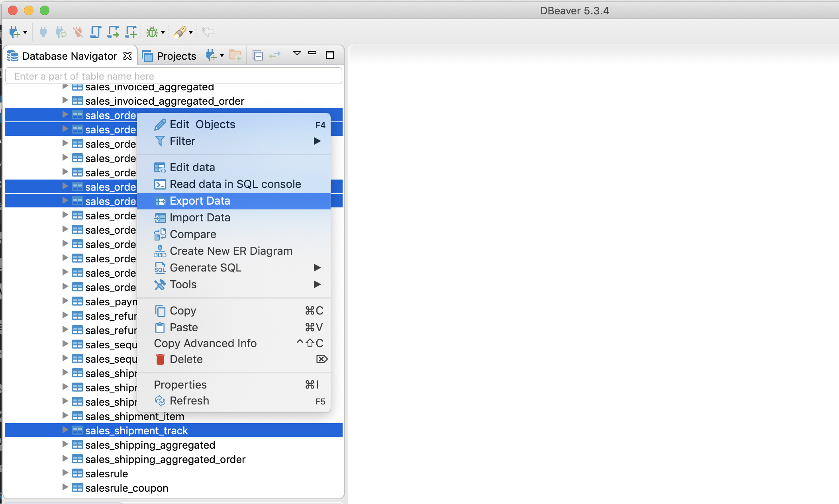839x504 pixels.
Task: Click Collapse All icon in navigator toolbar
Action: [258, 56]
